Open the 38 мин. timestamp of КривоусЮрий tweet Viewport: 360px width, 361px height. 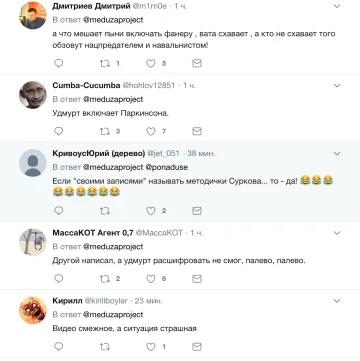pos(201,153)
